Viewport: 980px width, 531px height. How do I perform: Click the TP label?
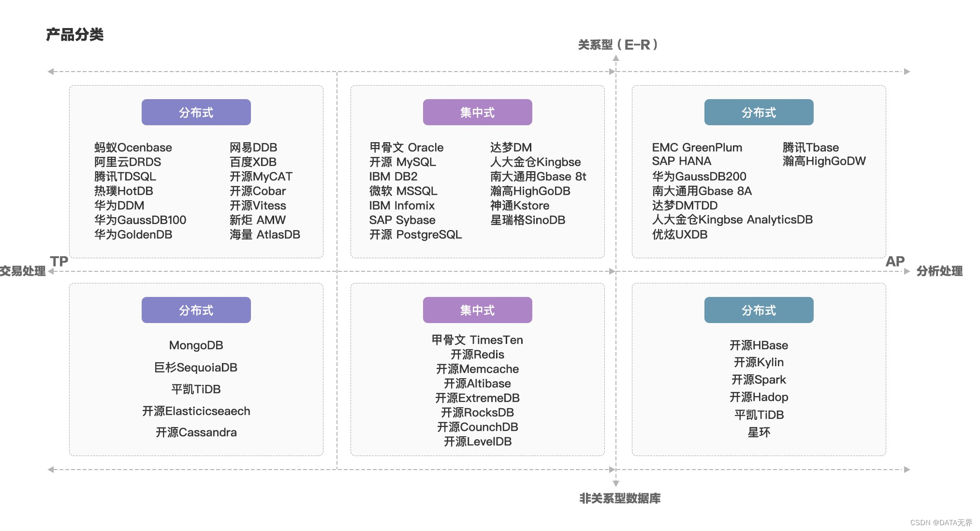tap(59, 261)
